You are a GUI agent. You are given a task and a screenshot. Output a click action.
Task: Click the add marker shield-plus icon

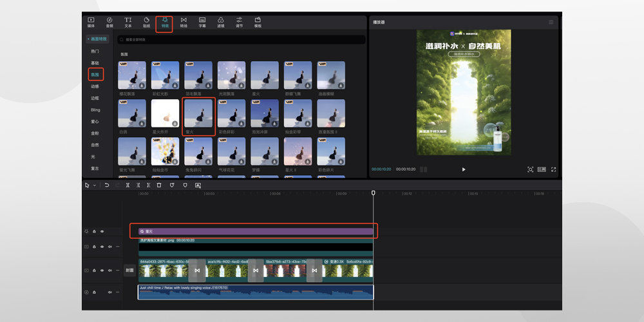[x=172, y=185]
